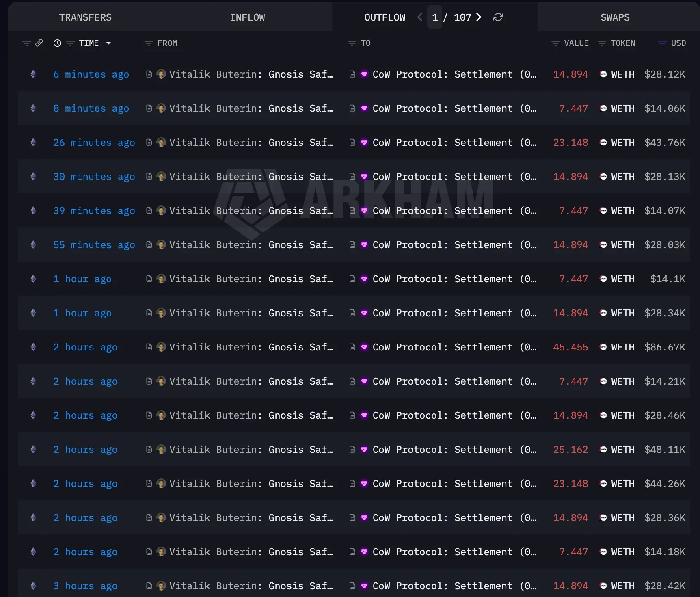Go to the previous outflow page
The image size is (700, 597).
420,17
